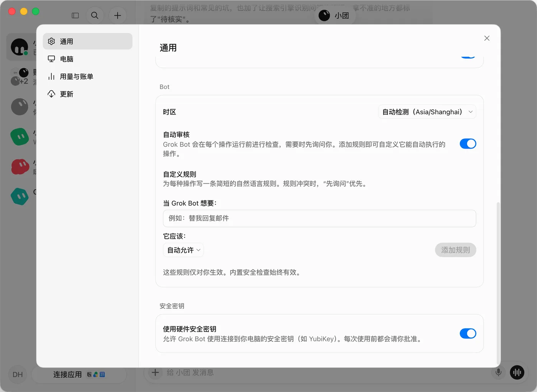Click the plus new chat icon in toolbar
Image resolution: width=537 pixels, height=392 pixels.
pos(118,15)
